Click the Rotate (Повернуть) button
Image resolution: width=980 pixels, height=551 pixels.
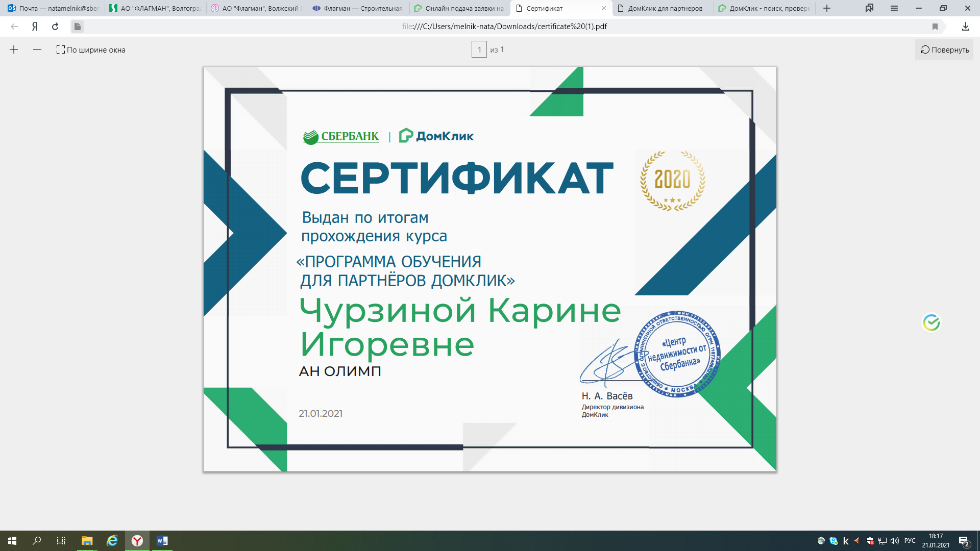(944, 49)
